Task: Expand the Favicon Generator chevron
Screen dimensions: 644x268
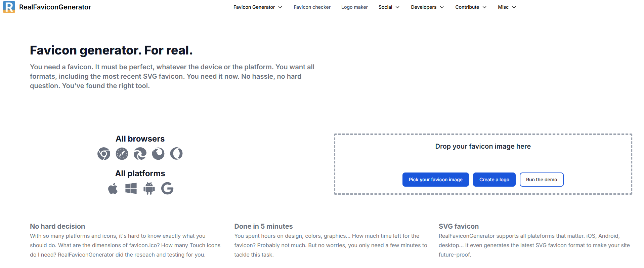Action: pos(280,7)
